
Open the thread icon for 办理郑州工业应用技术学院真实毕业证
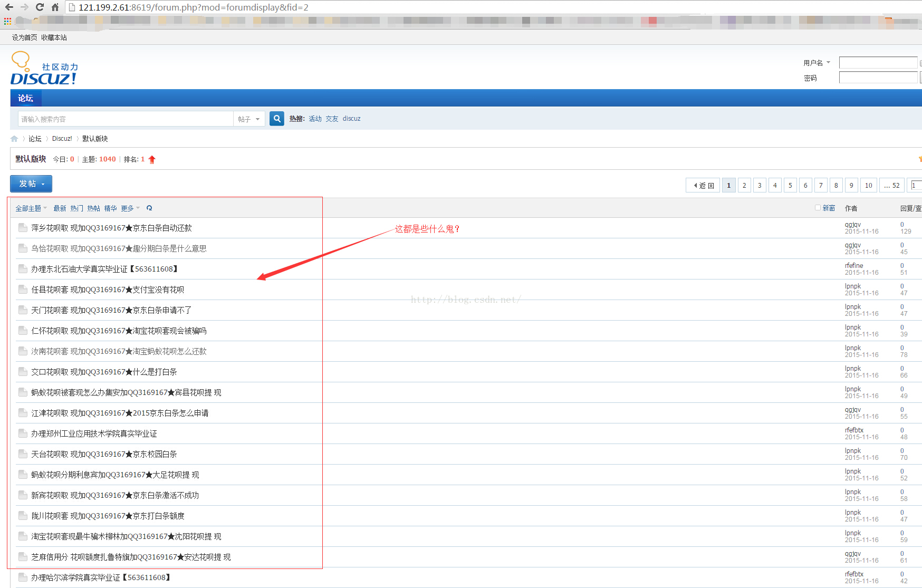23,433
